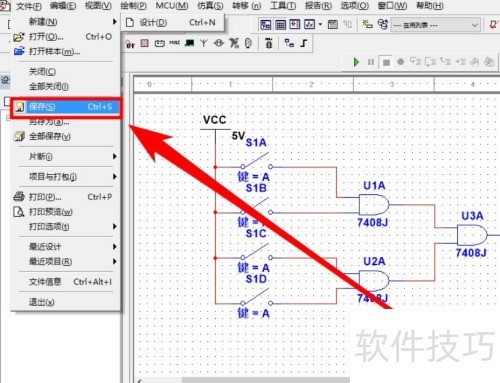Select 保存(S) Ctrl+S menu entry
Image resolution: width=500 pixels, height=383 pixels.
[x=67, y=107]
